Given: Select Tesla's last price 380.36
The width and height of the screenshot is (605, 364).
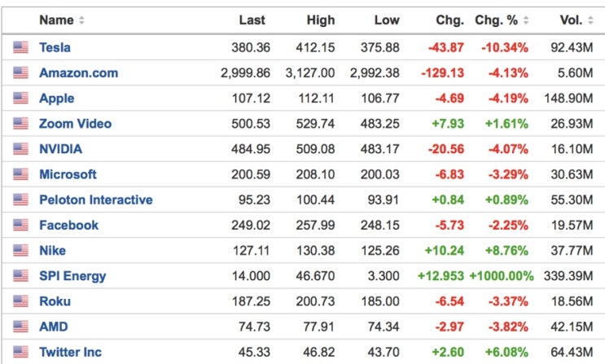Looking at the screenshot, I should point(251,47).
